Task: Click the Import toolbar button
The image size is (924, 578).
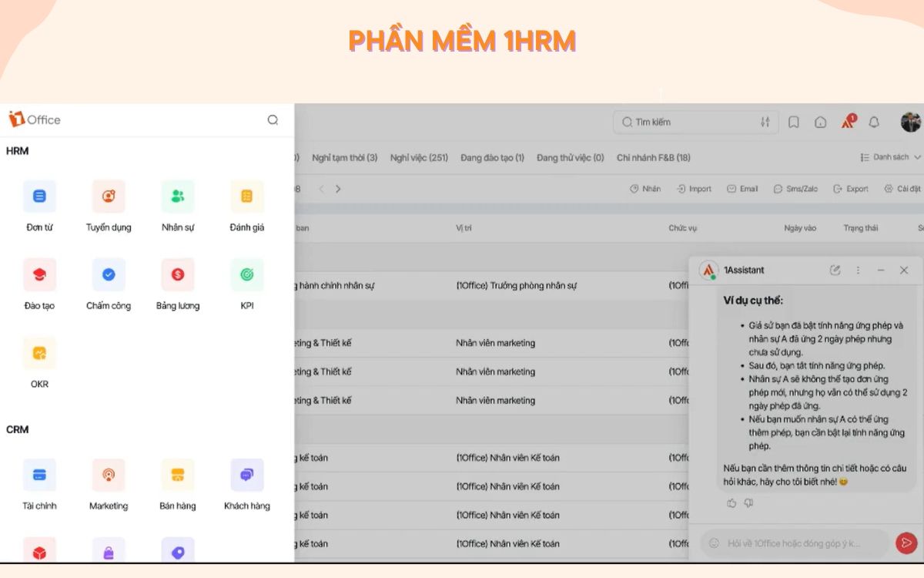Action: 694,189
